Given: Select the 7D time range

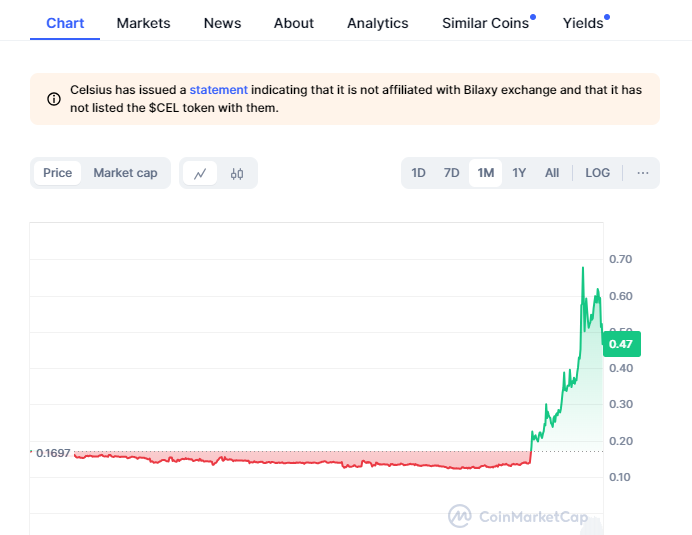Looking at the screenshot, I should (x=451, y=173).
